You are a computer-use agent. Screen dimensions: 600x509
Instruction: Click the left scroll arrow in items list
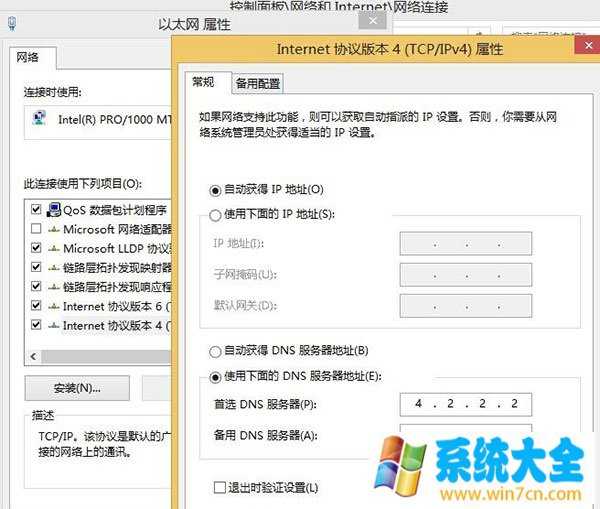[x=33, y=355]
